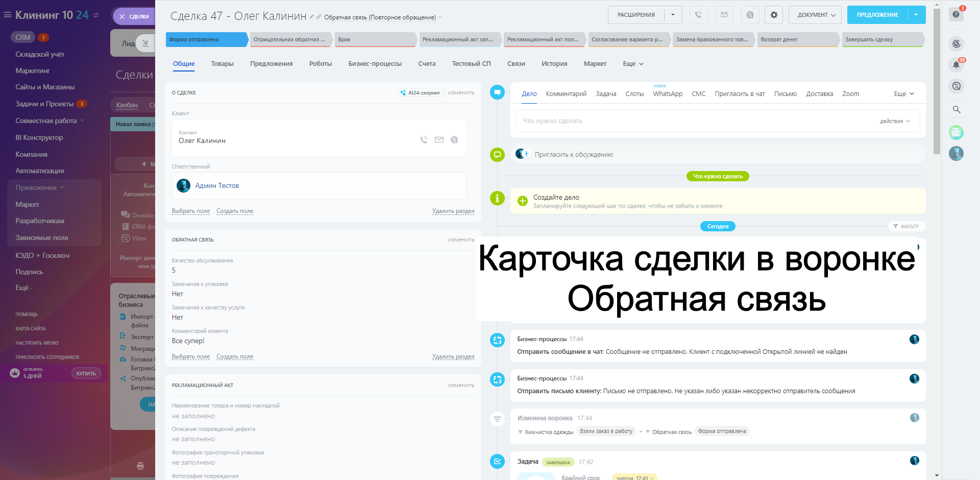Open hamburger menu next to Клининг
Screen dimensions: 980x480
tap(7, 15)
